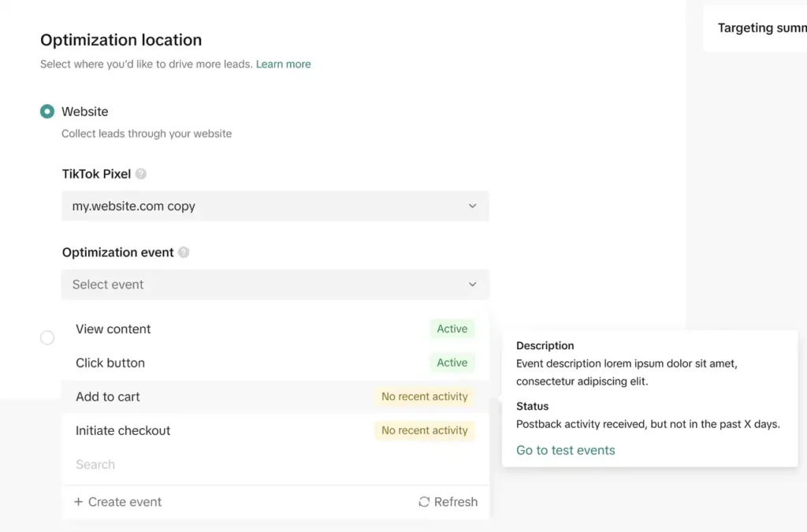The image size is (807, 532).
Task: Open the Learn more link
Action: 283,65
